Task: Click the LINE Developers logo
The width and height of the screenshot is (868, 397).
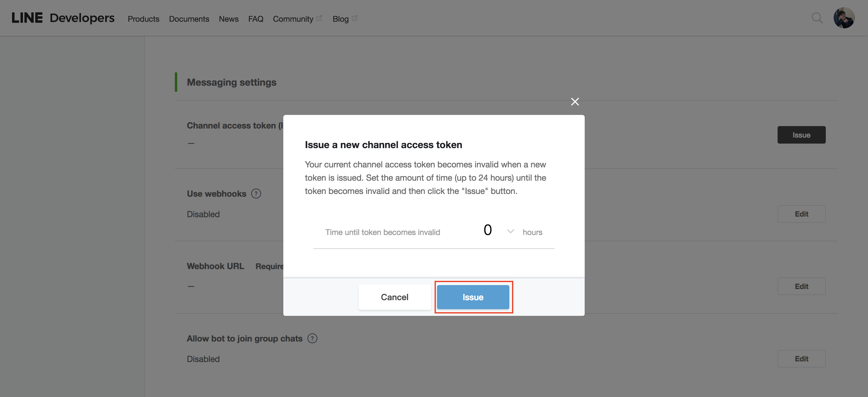Action: (x=63, y=18)
